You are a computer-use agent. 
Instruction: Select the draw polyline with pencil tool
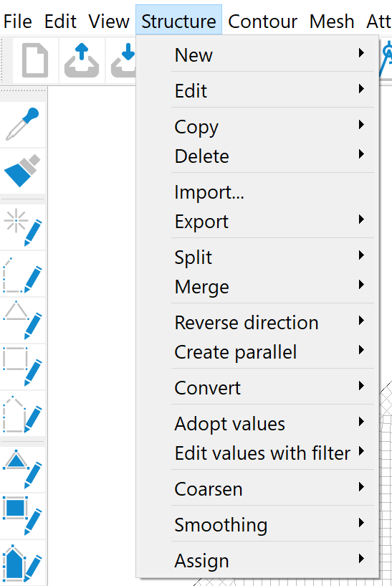(23, 274)
